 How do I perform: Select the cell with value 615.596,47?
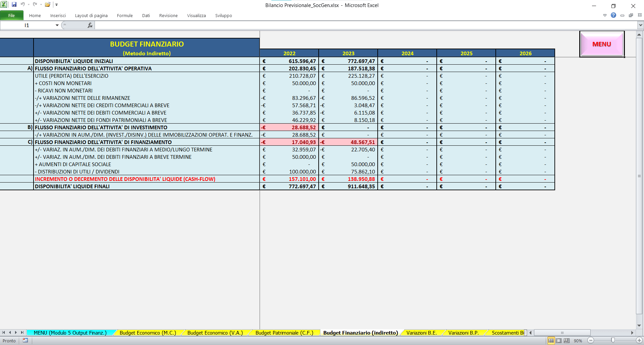(x=289, y=61)
